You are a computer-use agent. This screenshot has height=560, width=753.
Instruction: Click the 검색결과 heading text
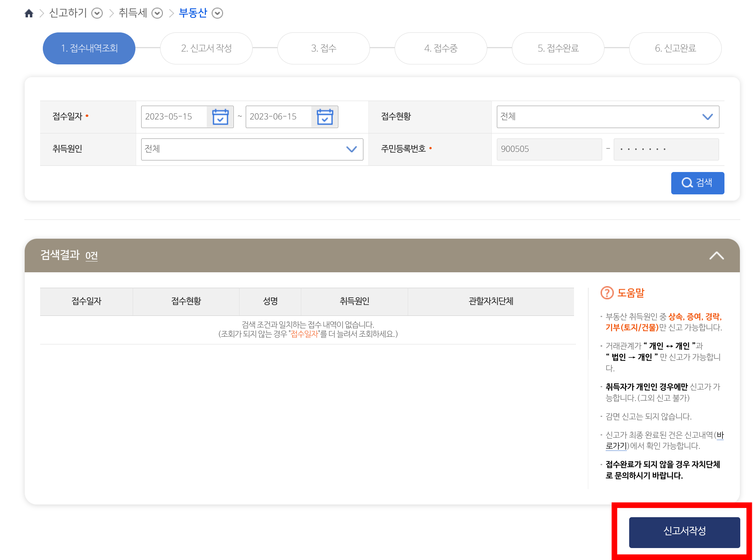tap(60, 255)
